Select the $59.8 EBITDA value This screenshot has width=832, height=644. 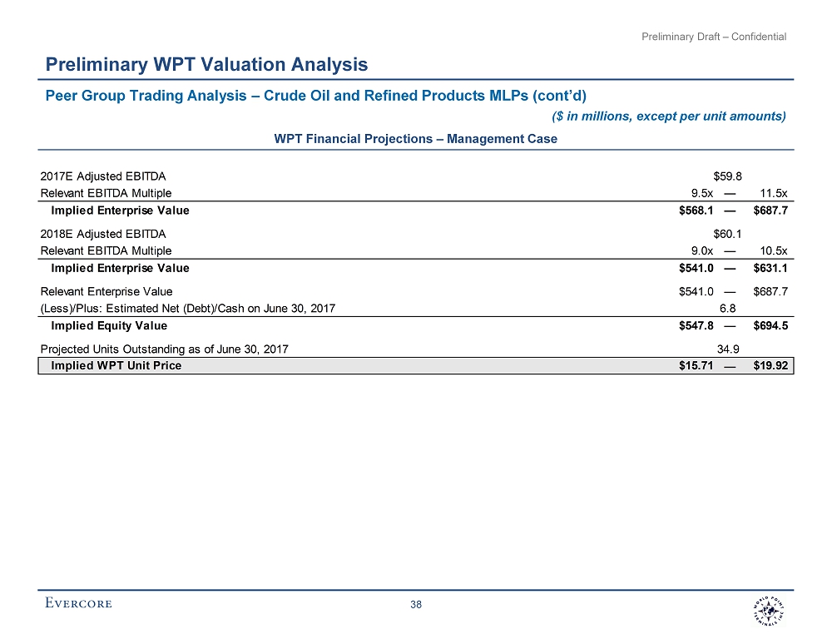point(728,176)
